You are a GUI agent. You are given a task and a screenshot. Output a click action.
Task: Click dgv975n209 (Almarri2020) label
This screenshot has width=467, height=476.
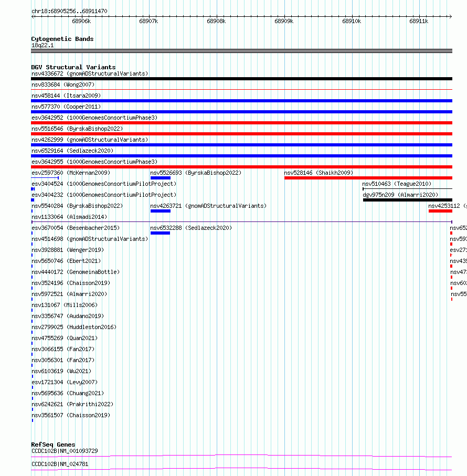pyautogui.click(x=400, y=195)
